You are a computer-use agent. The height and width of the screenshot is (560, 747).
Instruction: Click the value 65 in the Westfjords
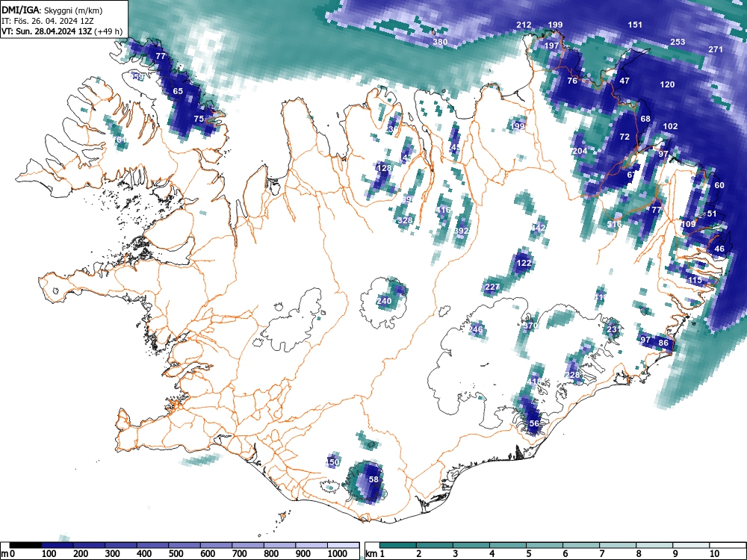tap(178, 91)
